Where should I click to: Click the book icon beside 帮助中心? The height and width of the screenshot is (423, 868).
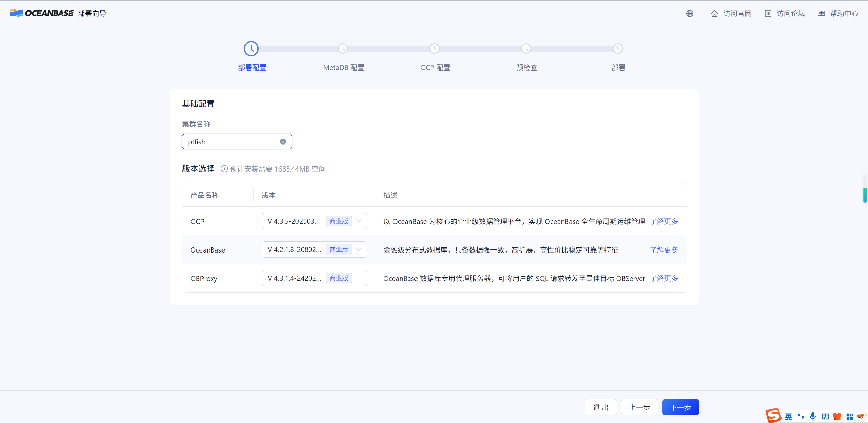821,14
